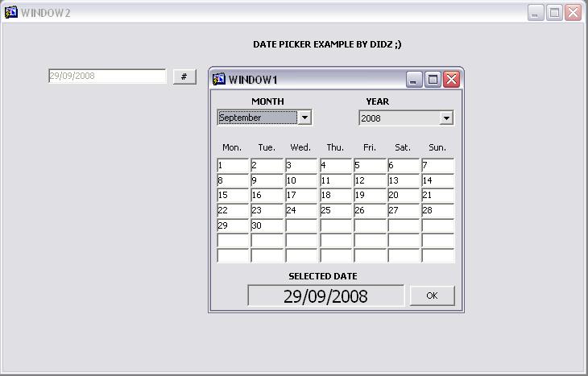The height and width of the screenshot is (376, 588).
Task: Close the WINDOW2 main window
Action: click(573, 12)
